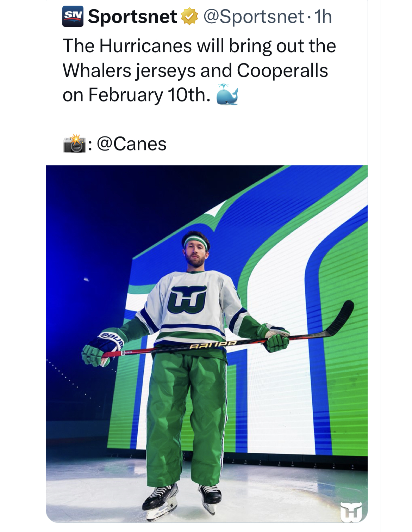Image resolution: width=412 pixels, height=532 pixels.
Task: Open the @Sportsnet handle link
Action: pyautogui.click(x=254, y=17)
